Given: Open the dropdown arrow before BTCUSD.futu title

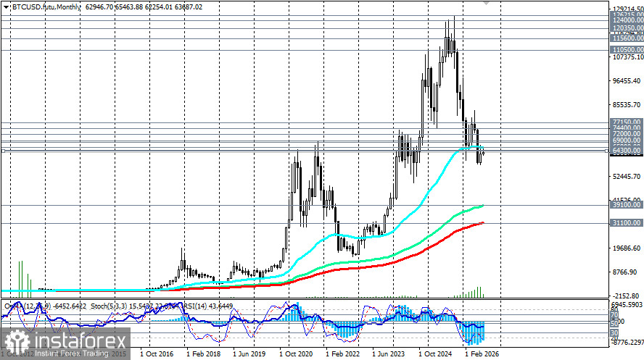Looking at the screenshot, I should coord(6,7).
